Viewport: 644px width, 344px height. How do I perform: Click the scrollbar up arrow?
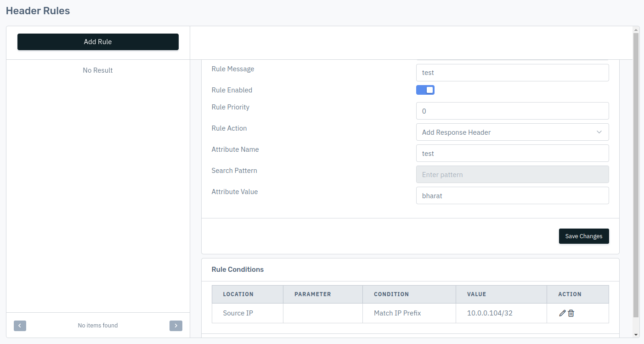tap(636, 29)
